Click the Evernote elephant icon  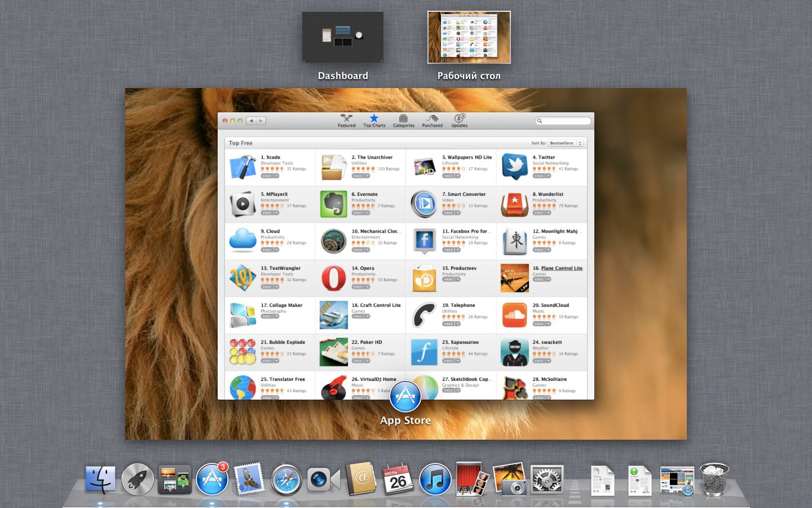coord(334,204)
